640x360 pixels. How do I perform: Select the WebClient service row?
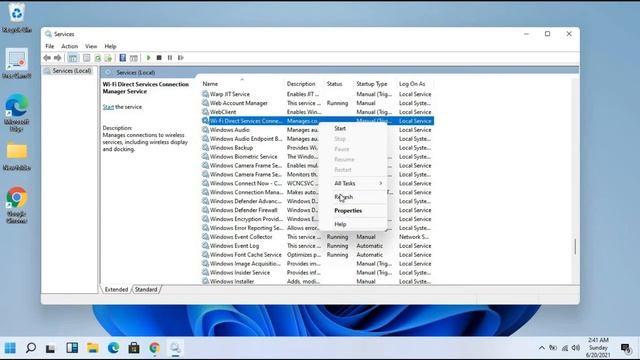click(317, 112)
